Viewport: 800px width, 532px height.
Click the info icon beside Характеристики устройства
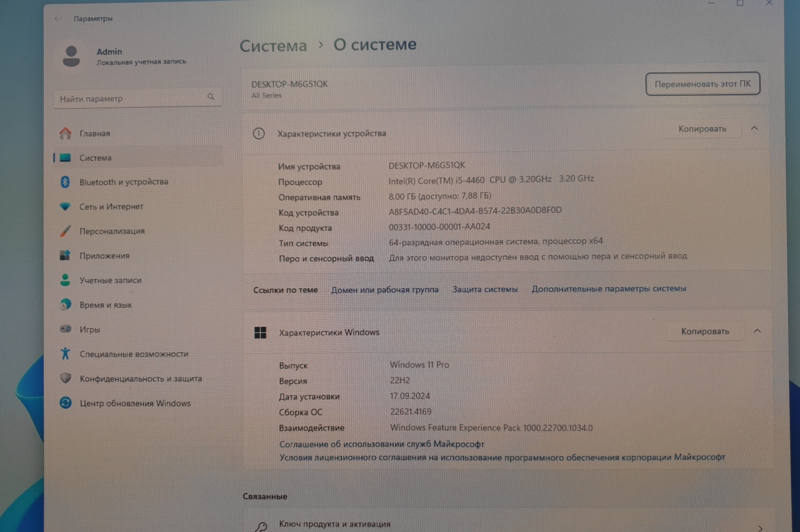click(259, 133)
